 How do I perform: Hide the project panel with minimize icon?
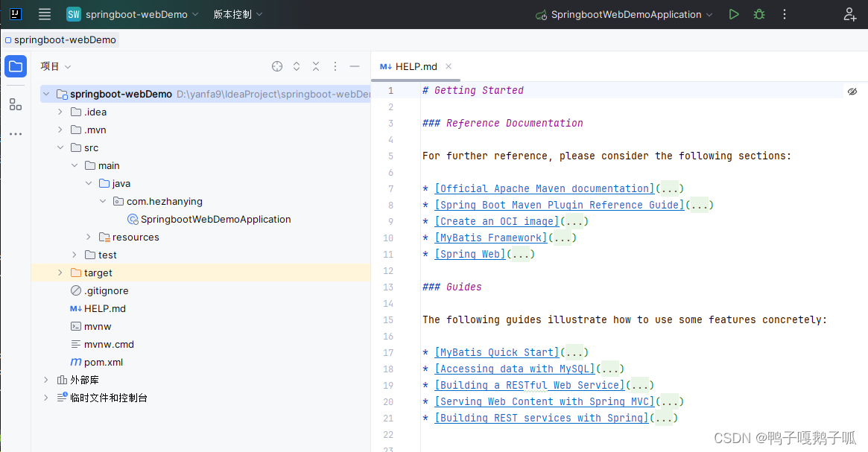point(355,66)
